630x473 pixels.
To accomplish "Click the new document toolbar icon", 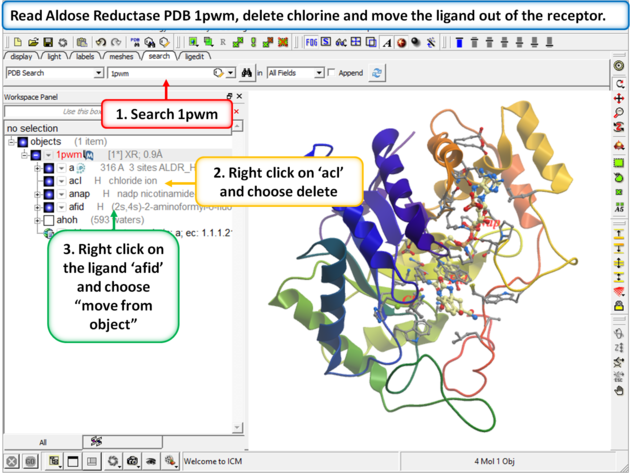I will 18,42.
